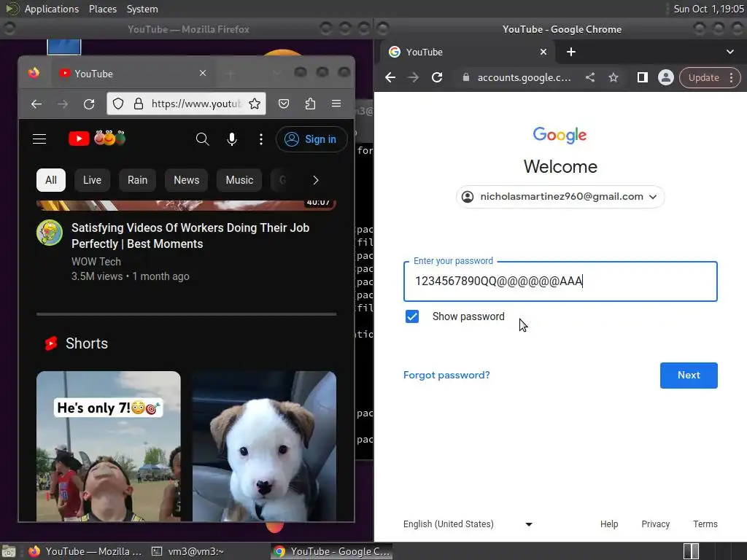Click the WOW Tech channel name
The height and width of the screenshot is (560, 747).
(96, 262)
